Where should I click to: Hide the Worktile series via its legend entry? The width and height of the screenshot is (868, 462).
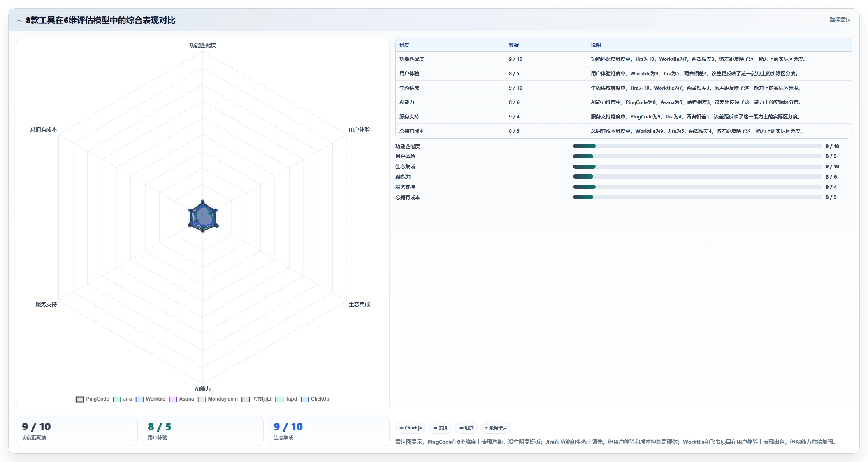(x=151, y=399)
